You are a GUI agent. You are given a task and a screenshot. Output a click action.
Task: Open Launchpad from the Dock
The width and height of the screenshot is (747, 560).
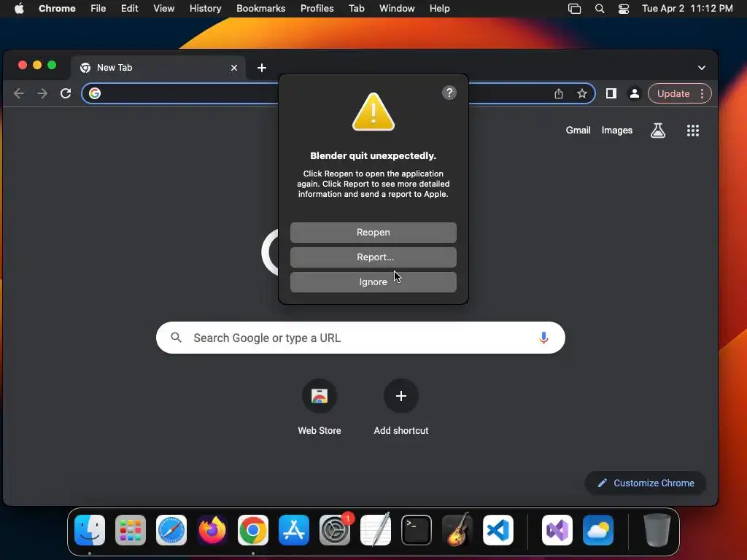(131, 530)
